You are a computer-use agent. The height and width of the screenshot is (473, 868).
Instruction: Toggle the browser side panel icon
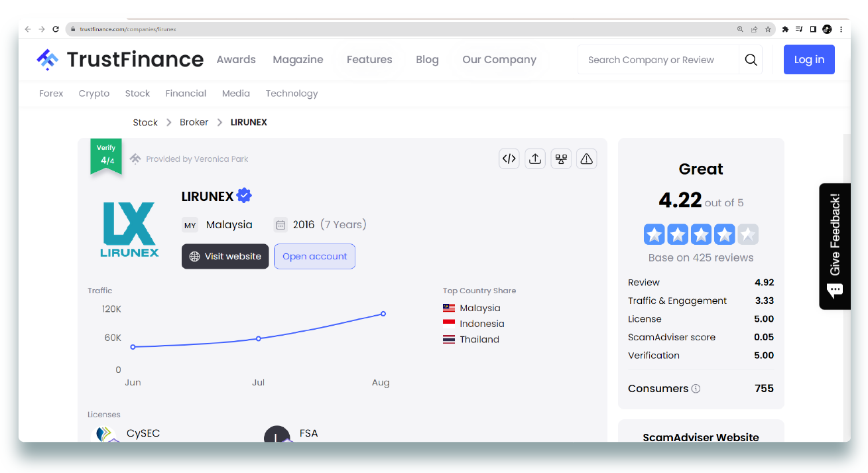(x=813, y=29)
